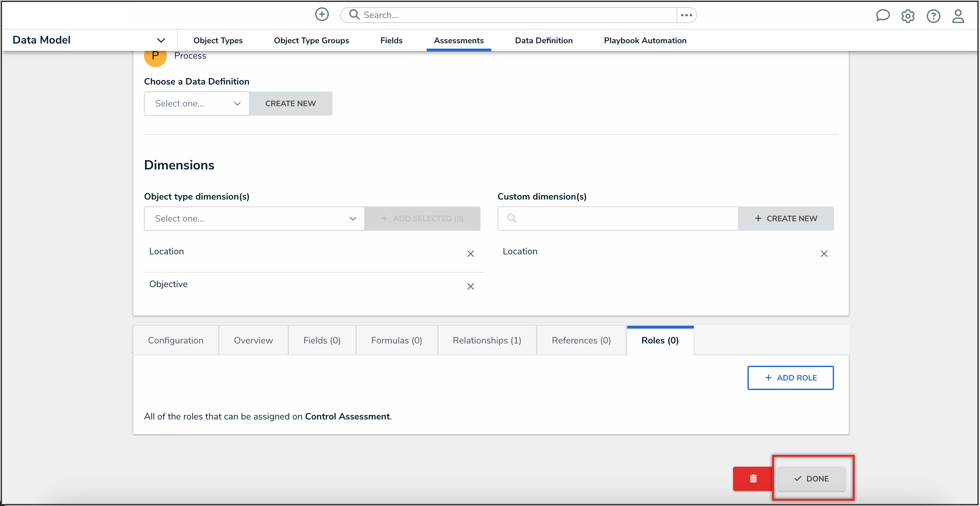Screen dimensions: 980x506
Task: Remove Location object type dimension
Action: (470, 254)
